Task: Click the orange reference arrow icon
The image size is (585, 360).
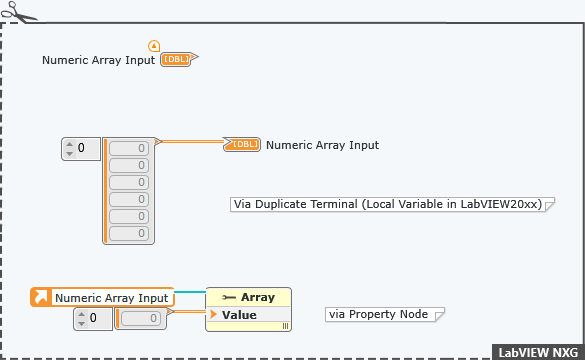Action: (41, 297)
